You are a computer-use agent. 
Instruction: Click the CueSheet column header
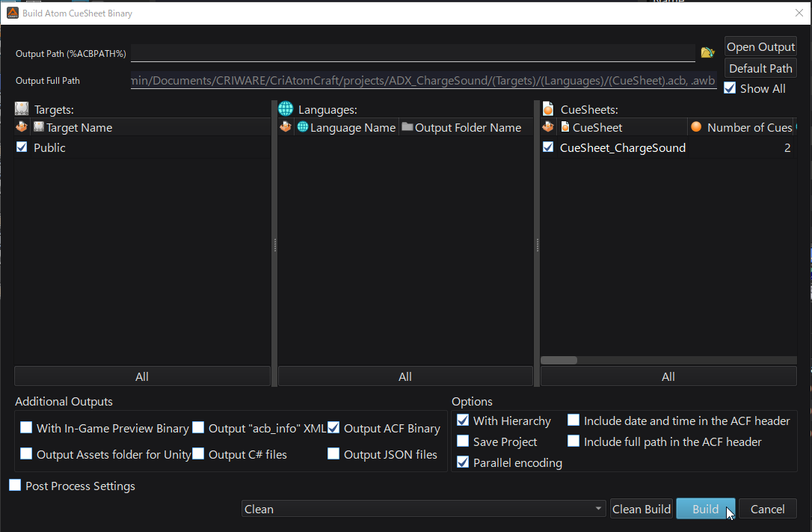click(x=621, y=127)
